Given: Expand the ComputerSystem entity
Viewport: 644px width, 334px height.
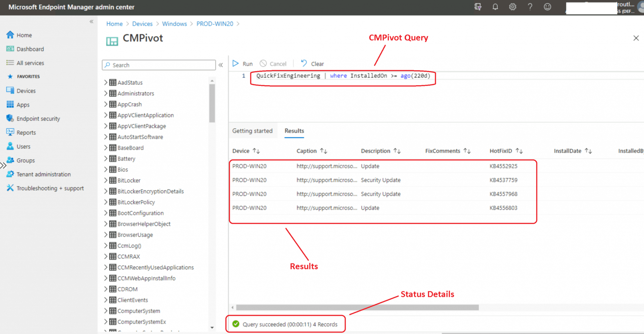Looking at the screenshot, I should (106, 311).
